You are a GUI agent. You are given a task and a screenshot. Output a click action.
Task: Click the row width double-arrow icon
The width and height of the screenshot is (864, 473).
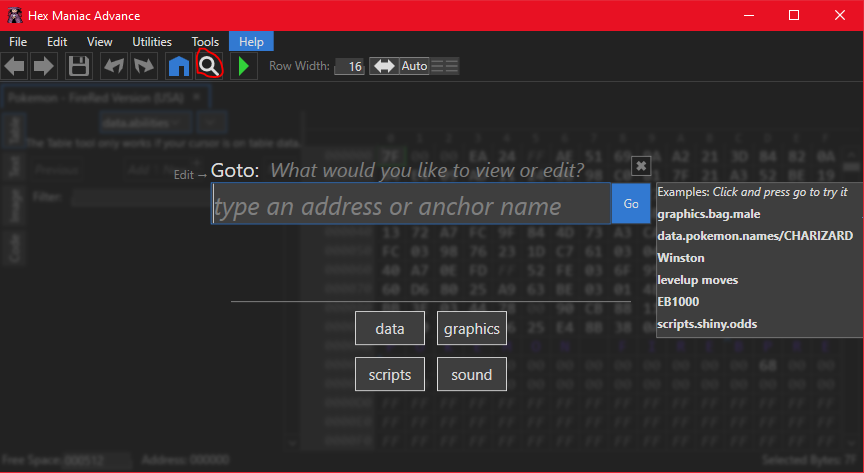(x=384, y=66)
